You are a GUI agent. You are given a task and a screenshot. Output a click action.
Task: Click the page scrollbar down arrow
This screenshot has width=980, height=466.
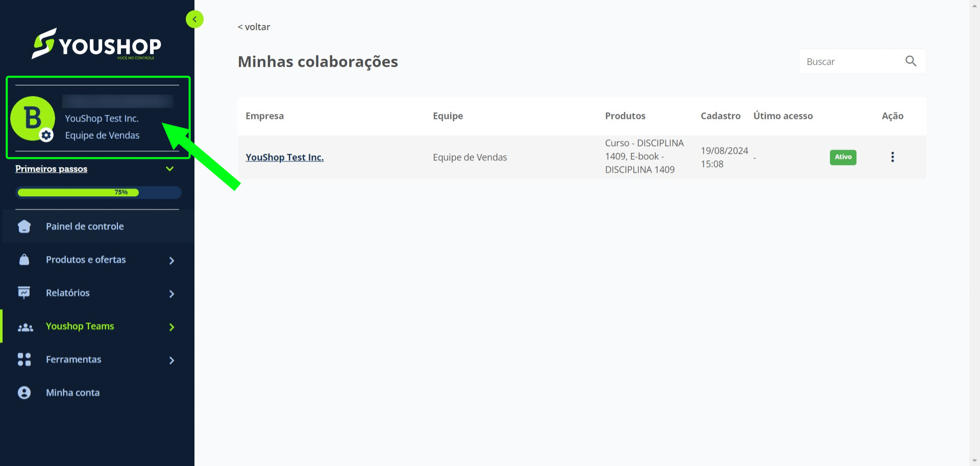975,461
